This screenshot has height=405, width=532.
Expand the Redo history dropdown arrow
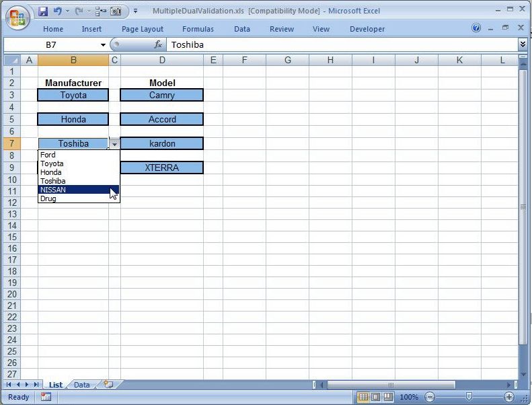point(89,11)
